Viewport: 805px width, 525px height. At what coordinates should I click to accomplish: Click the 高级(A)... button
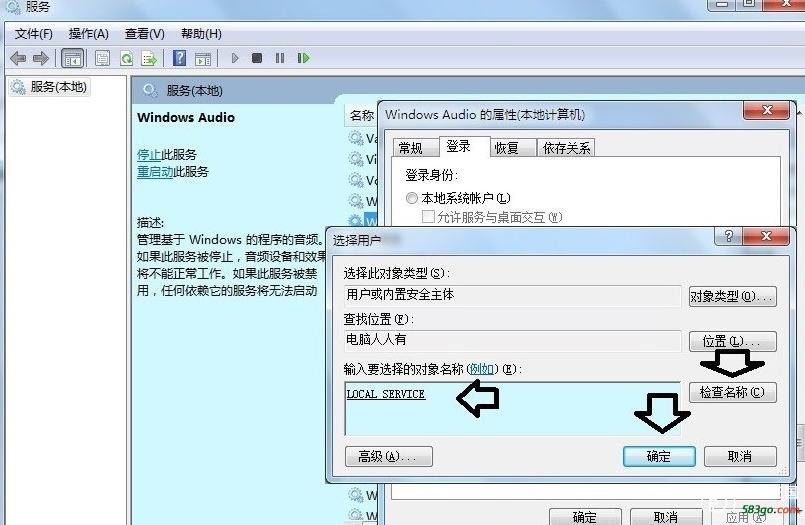[389, 456]
